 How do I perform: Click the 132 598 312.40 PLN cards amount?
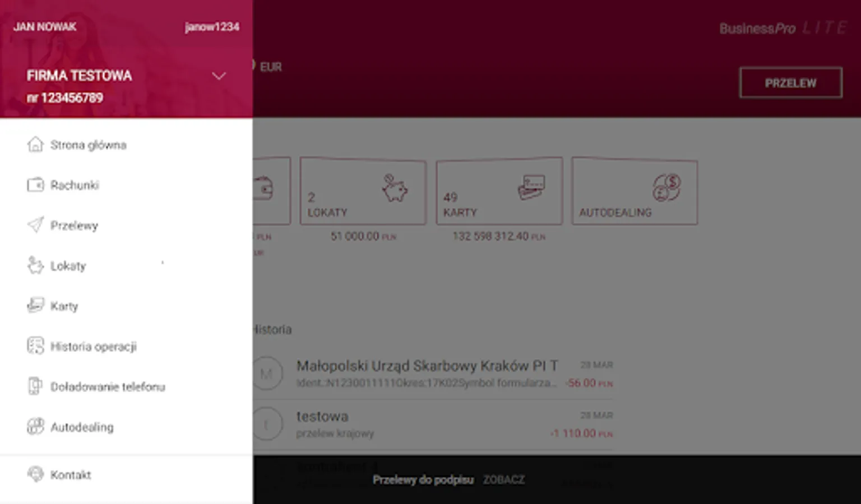[x=499, y=236]
